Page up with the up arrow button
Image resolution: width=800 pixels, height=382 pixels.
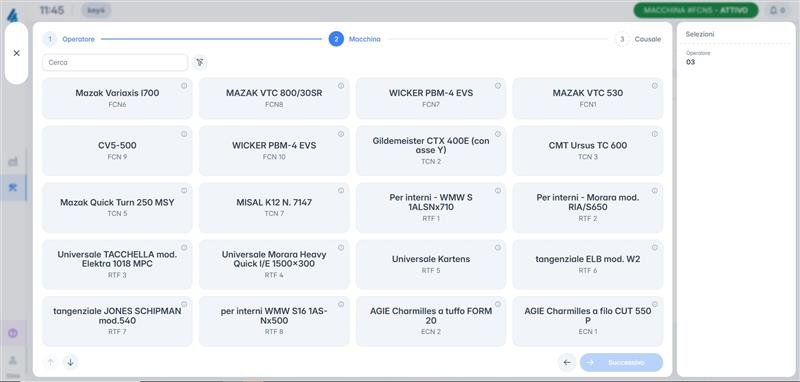point(50,362)
